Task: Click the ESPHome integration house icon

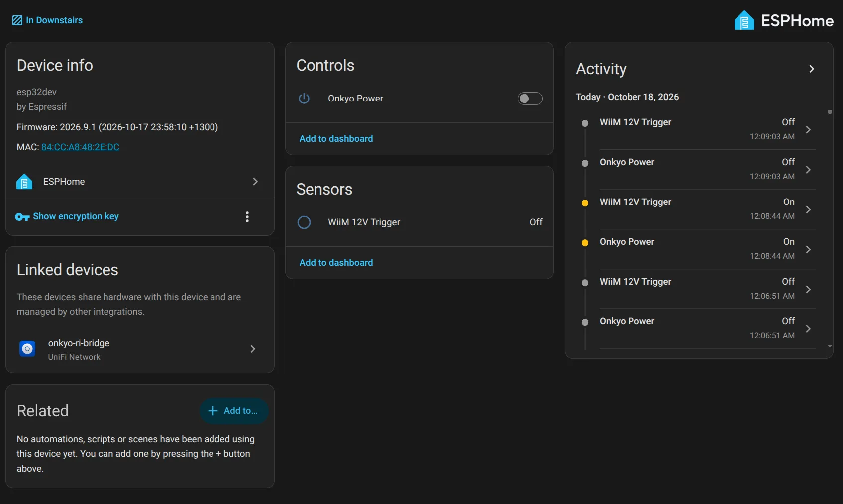Action: (x=24, y=182)
